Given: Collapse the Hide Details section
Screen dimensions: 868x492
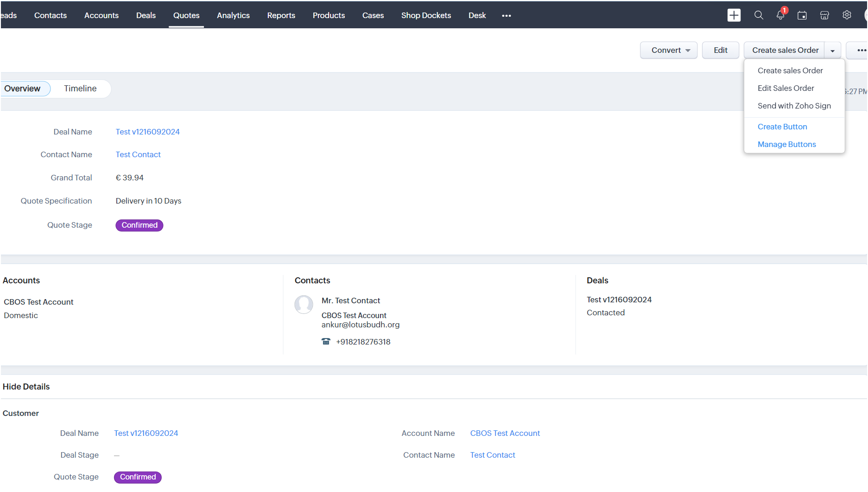Looking at the screenshot, I should 26,387.
